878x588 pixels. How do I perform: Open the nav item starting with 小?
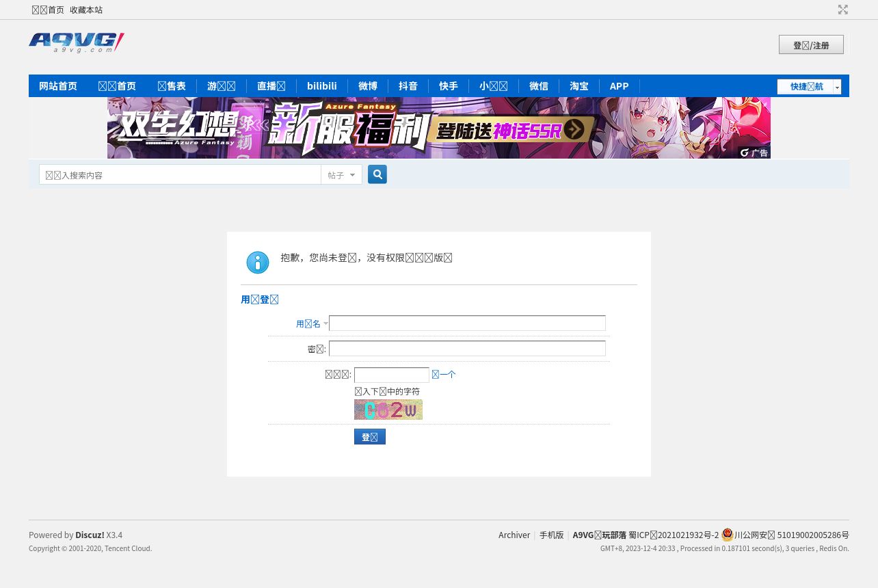click(x=494, y=86)
